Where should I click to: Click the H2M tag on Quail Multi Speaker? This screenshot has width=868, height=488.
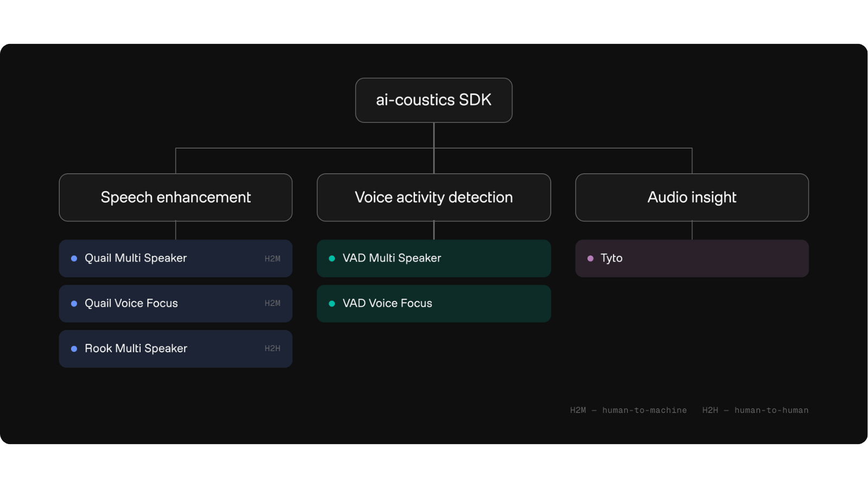pyautogui.click(x=272, y=259)
